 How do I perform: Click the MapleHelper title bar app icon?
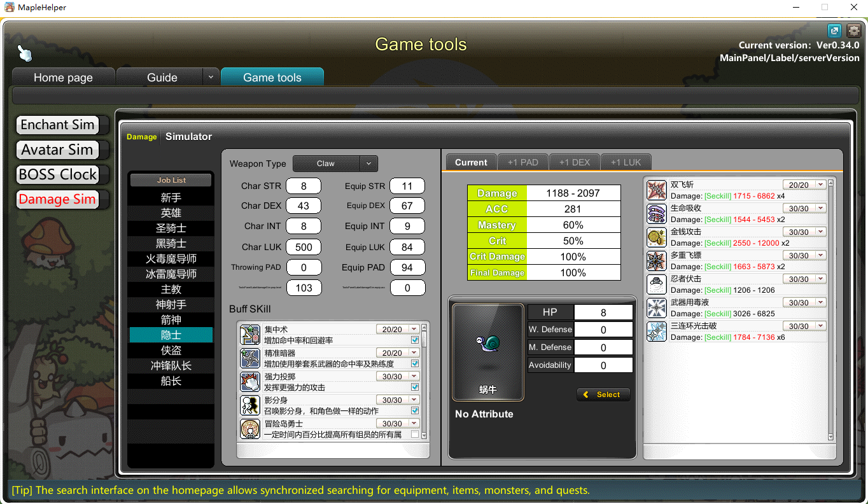click(x=8, y=7)
